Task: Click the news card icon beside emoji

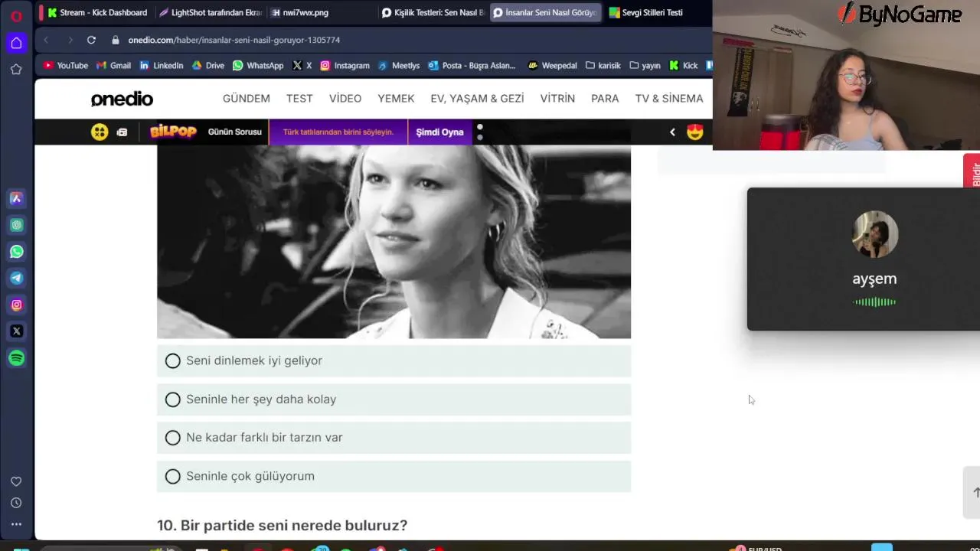Action: (x=122, y=132)
